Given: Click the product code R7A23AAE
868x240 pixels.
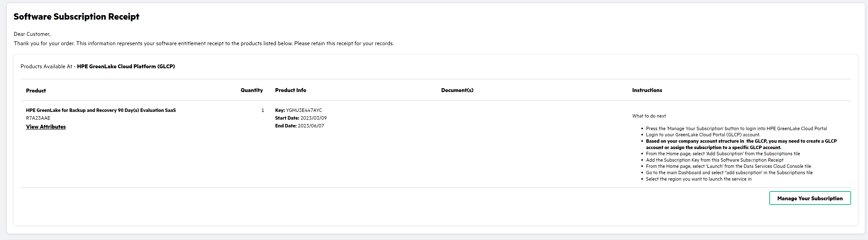Looking at the screenshot, I should (38, 118).
